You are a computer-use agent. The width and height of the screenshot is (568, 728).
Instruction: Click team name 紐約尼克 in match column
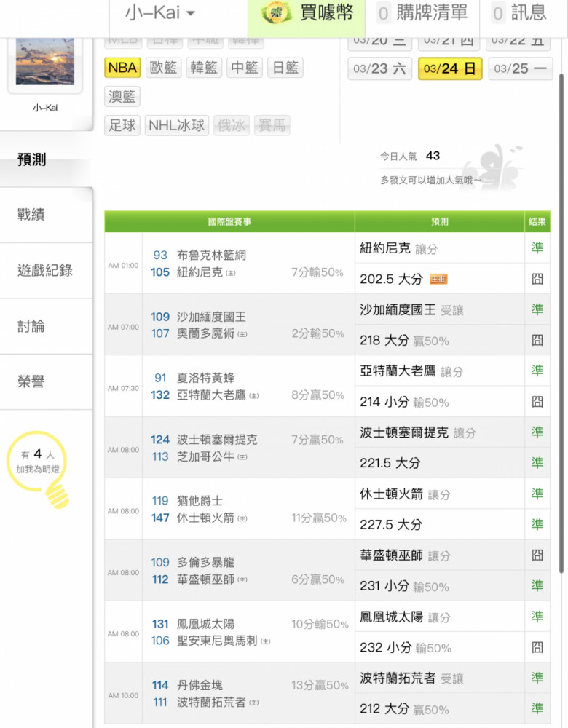tap(200, 272)
